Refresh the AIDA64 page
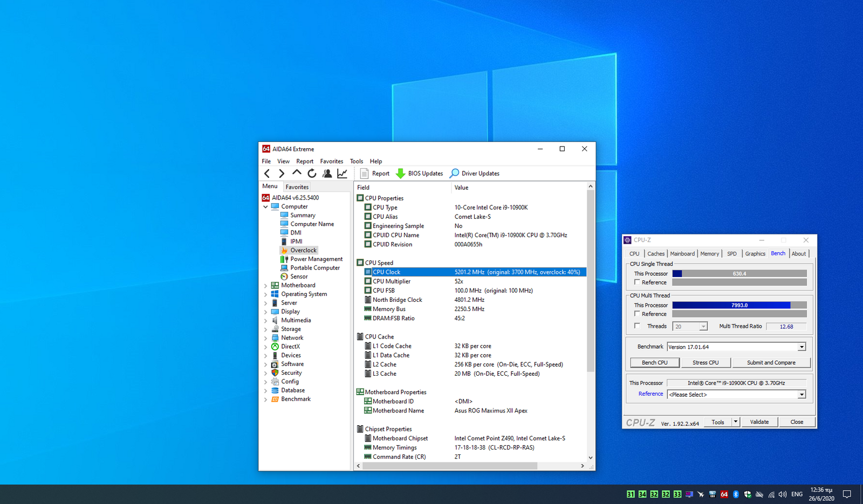The width and height of the screenshot is (863, 504). click(312, 173)
